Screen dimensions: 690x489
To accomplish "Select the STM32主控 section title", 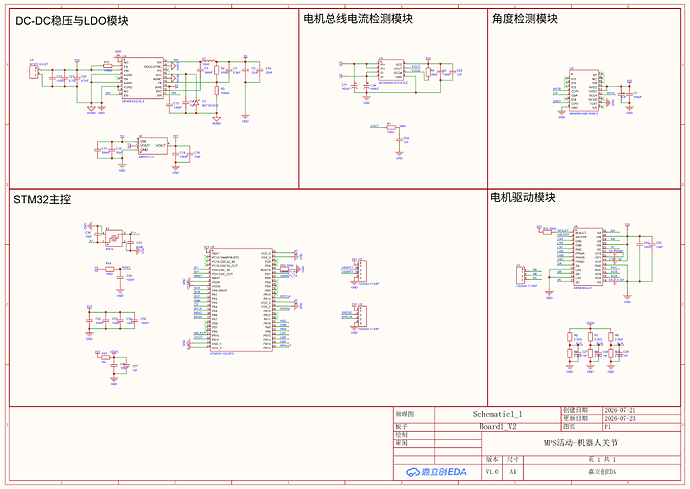I will click(x=42, y=199).
